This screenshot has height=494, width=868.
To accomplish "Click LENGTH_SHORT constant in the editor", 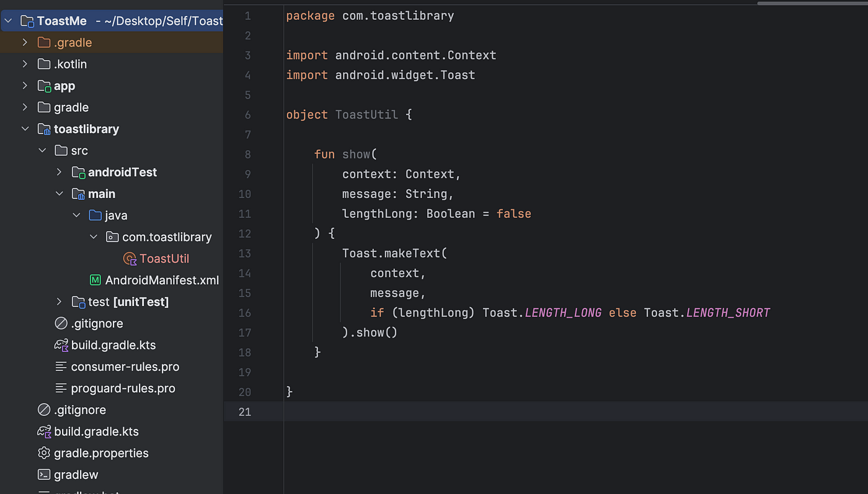I will point(728,313).
